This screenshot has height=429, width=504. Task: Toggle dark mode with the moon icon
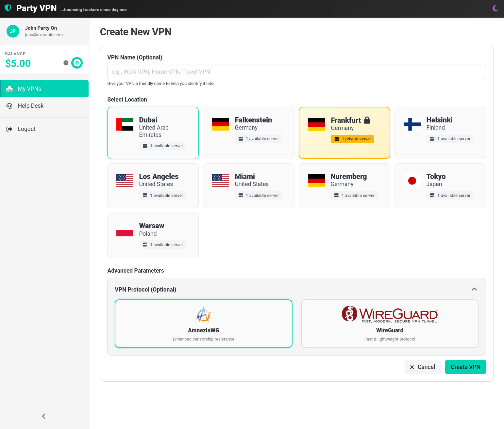tap(495, 8)
